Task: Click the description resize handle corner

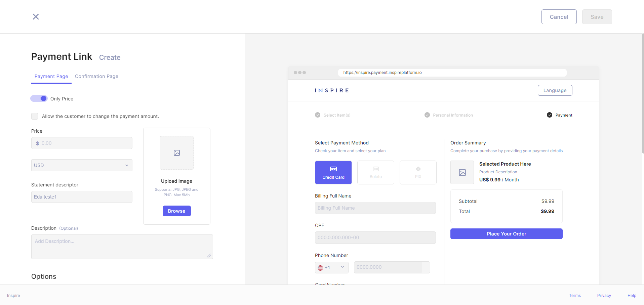Action: coord(209,256)
